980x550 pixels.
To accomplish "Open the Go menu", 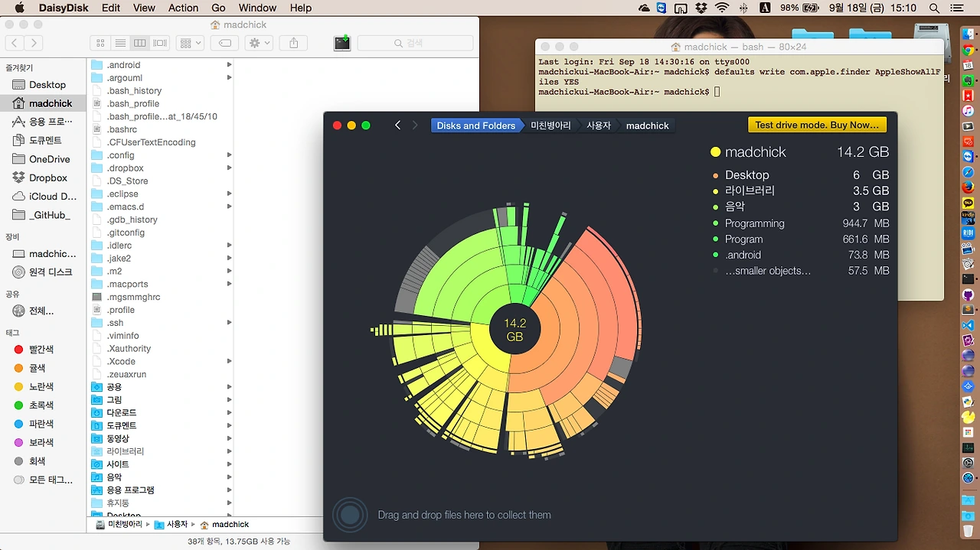I will tap(218, 8).
